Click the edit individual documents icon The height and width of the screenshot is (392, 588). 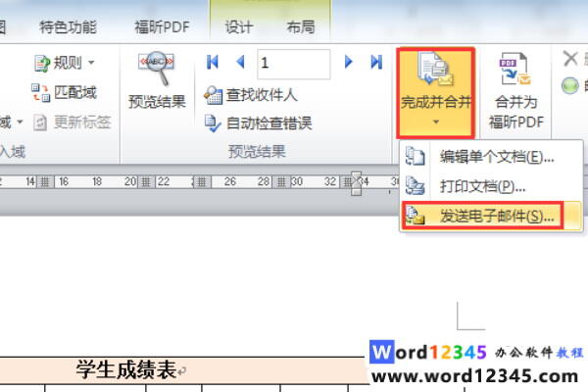point(415,157)
